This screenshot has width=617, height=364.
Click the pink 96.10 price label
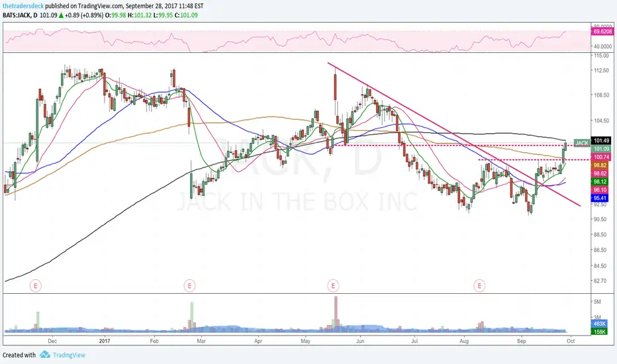(x=600, y=190)
